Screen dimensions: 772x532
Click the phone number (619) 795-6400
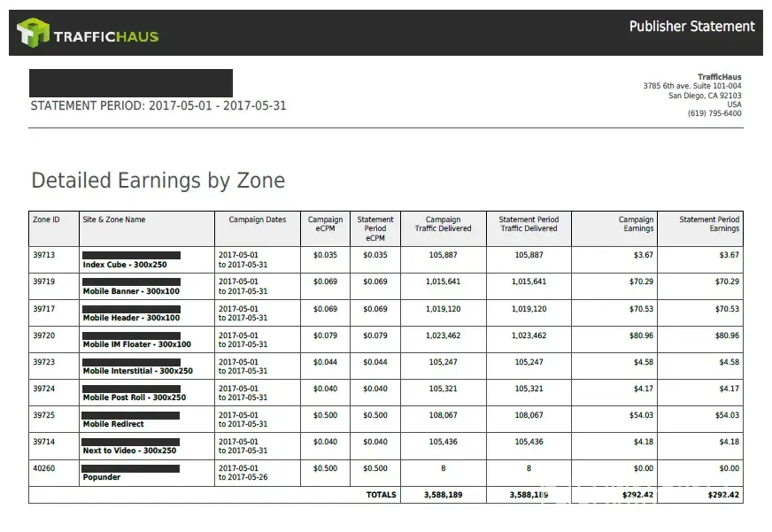pos(714,113)
